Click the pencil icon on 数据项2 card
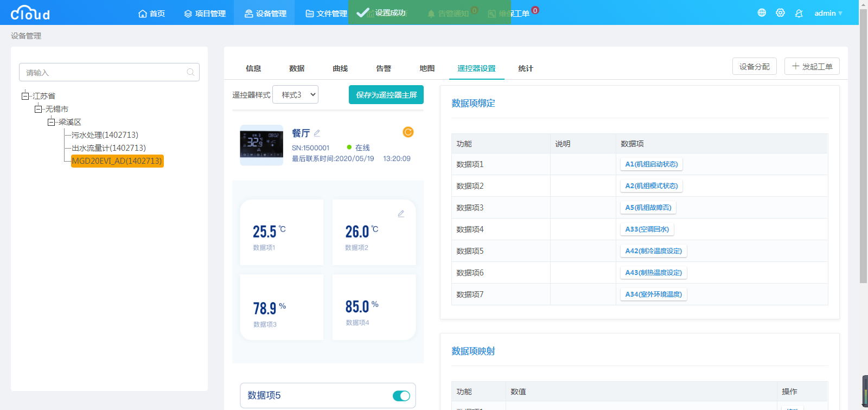 coord(401,214)
